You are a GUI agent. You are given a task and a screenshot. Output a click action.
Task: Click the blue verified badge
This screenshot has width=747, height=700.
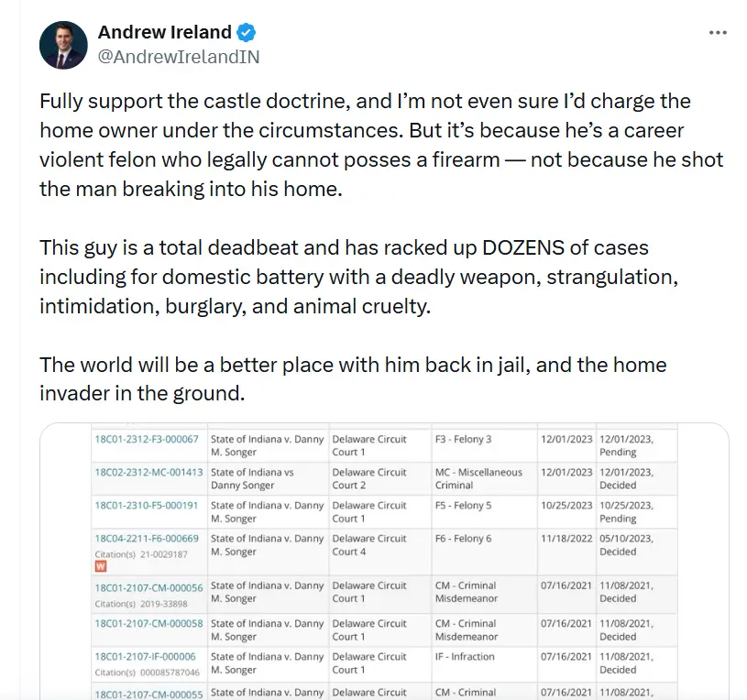point(247,33)
